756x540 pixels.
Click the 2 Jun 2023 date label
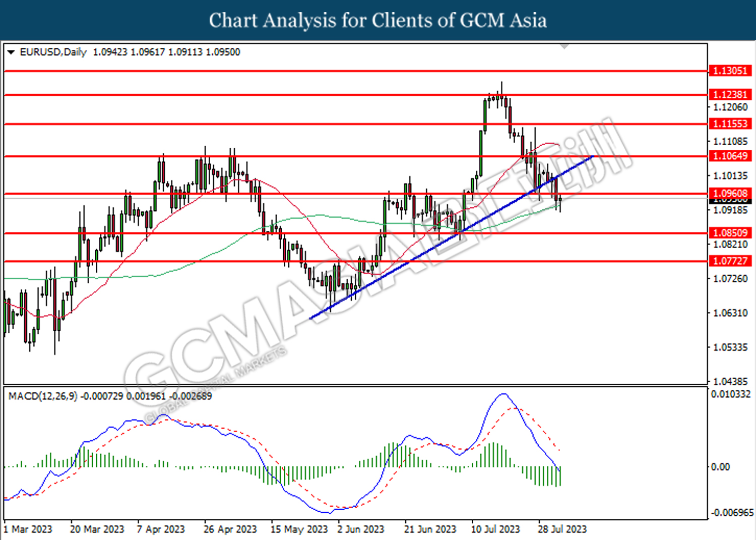click(360, 529)
